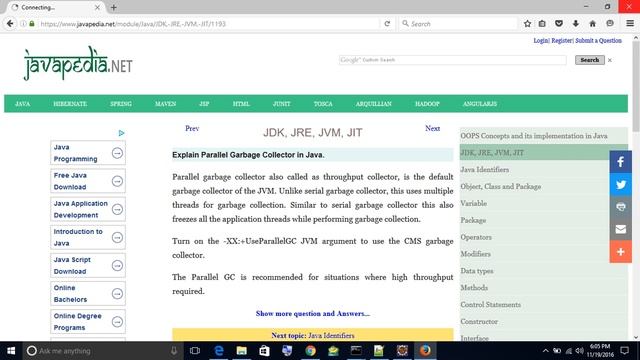Open the MAVEN menu item
Image resolution: width=640 pixels, height=360 pixels.
165,104
